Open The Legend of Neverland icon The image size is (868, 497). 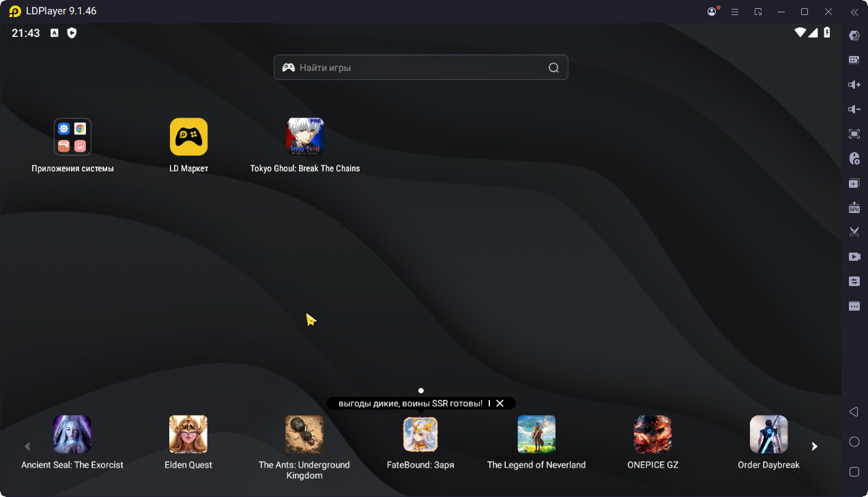[x=536, y=434]
